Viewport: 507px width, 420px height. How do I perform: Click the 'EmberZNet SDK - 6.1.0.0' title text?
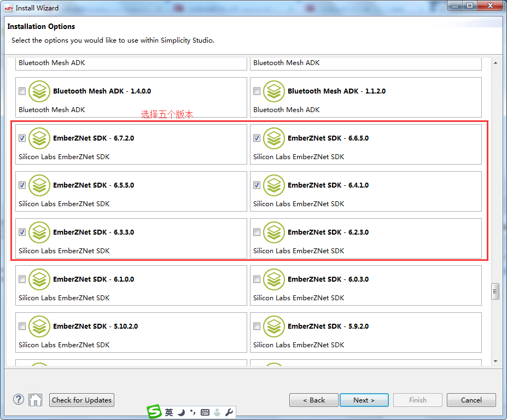(94, 279)
